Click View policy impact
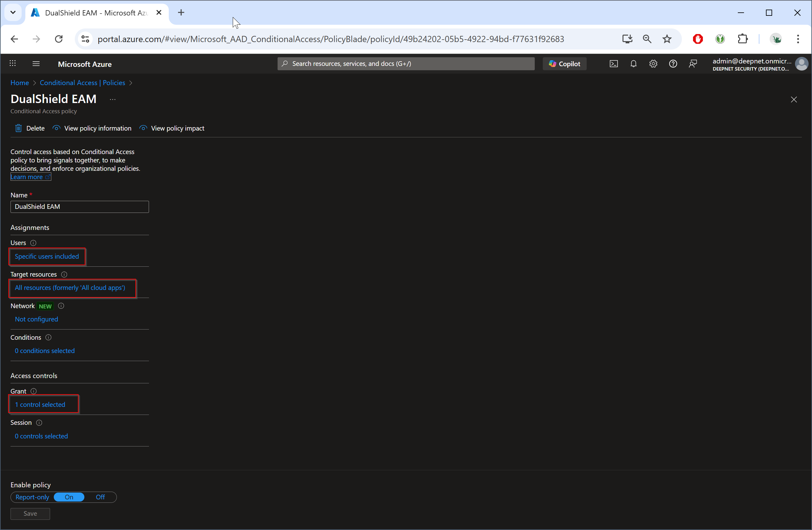The height and width of the screenshot is (530, 812). coord(177,128)
